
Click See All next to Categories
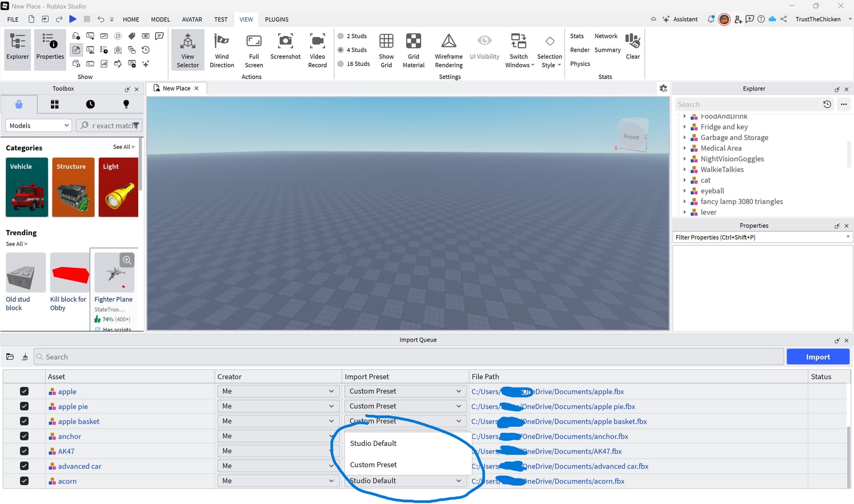coord(123,147)
